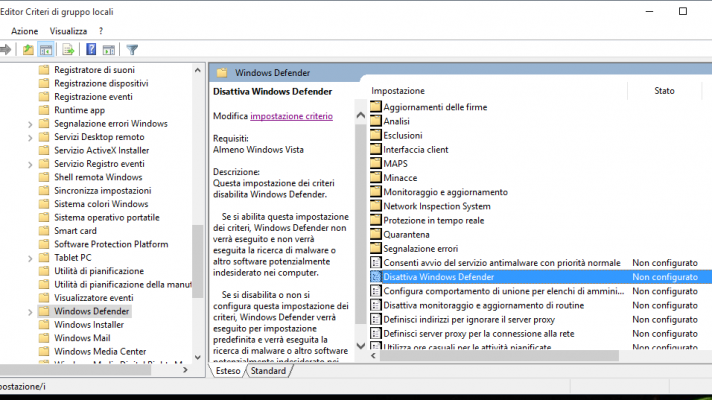This screenshot has height=400, width=712.
Task: Open the Esclusioni folder
Action: (396, 135)
